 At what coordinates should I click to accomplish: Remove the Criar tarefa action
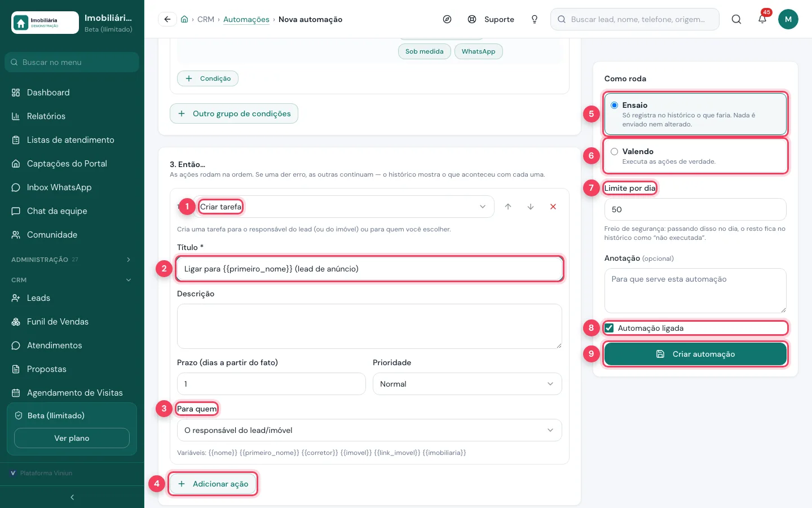pos(553,207)
